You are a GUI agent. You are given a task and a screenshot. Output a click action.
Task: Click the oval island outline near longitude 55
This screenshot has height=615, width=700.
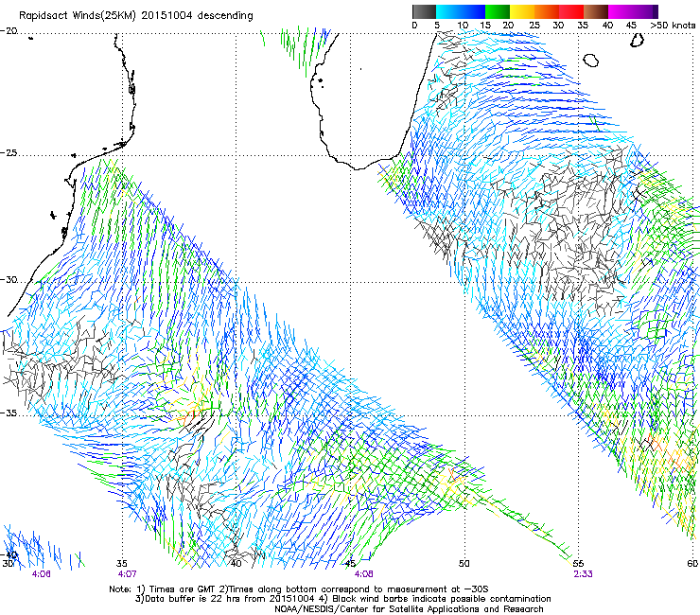[591, 60]
